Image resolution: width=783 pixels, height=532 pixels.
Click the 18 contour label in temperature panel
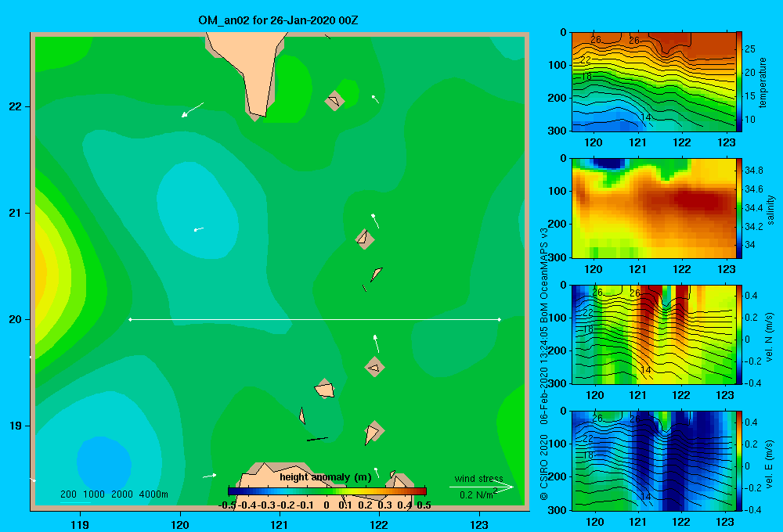586,77
